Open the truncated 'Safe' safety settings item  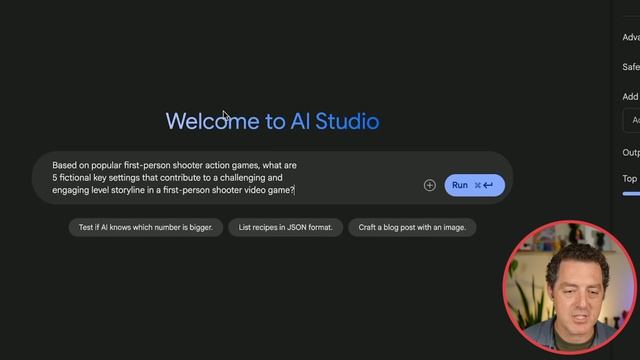631,67
